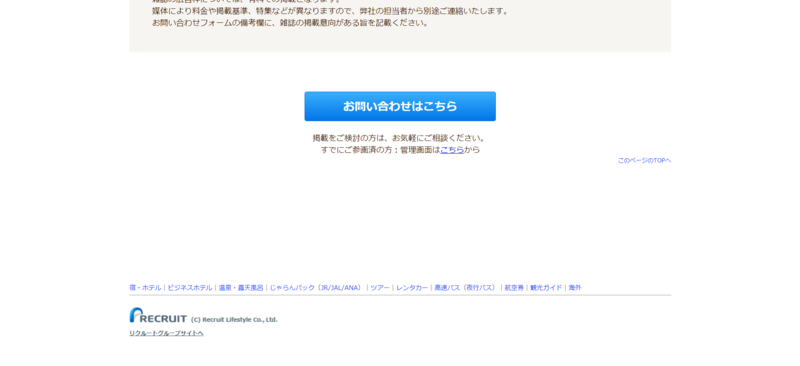Open the レンタカー footer link
The width and height of the screenshot is (800, 366).
pyautogui.click(x=412, y=288)
